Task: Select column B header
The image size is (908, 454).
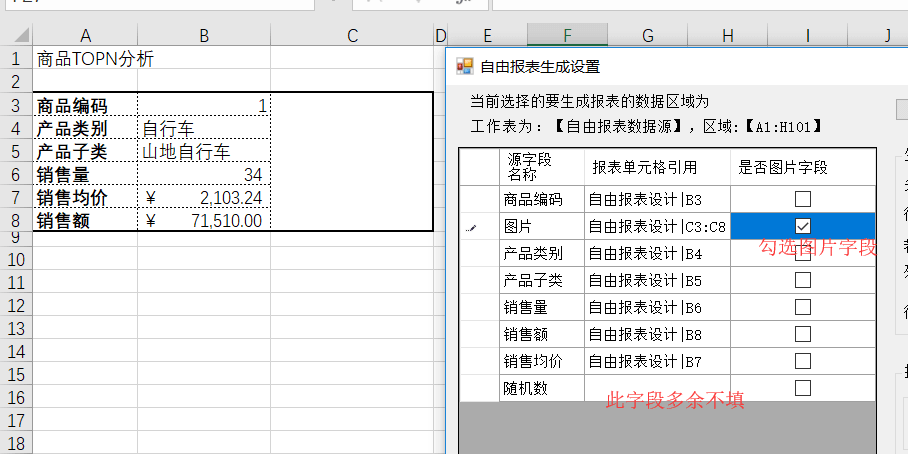Action: (x=204, y=35)
